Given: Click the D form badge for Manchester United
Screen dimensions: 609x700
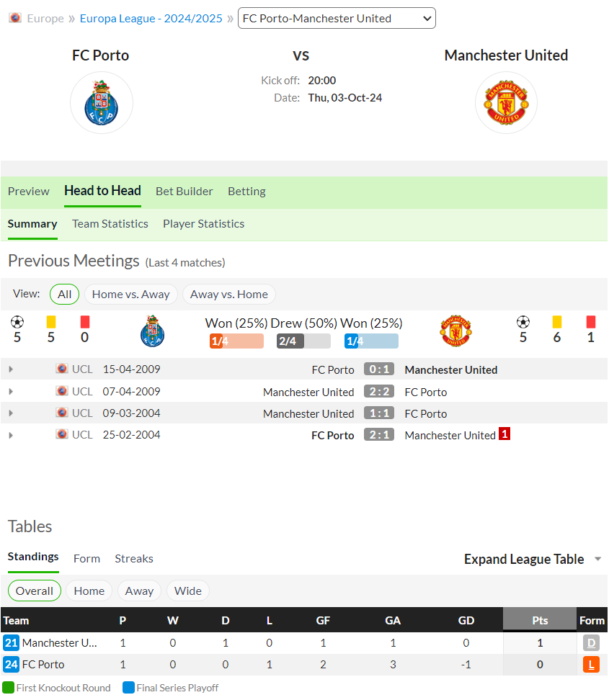Looking at the screenshot, I should click(591, 643).
